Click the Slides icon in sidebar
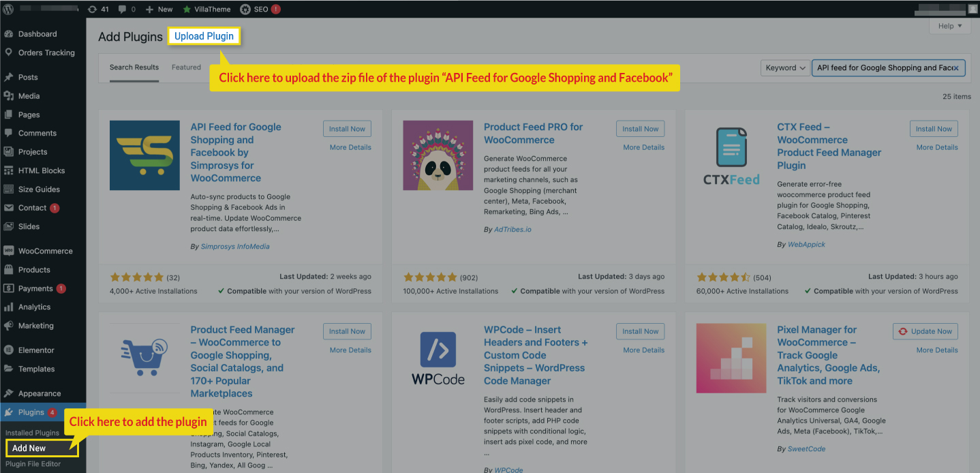980x473 pixels. [9, 226]
